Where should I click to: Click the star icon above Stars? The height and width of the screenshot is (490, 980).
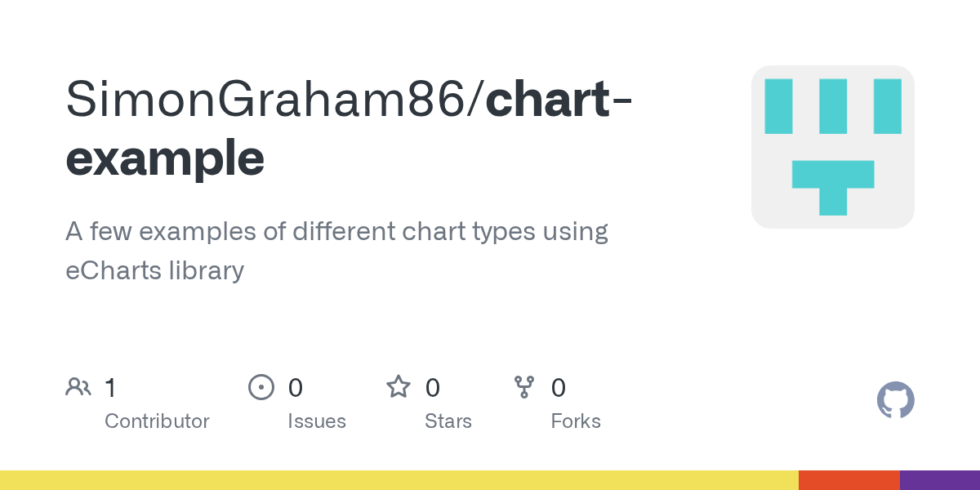pyautogui.click(x=398, y=387)
